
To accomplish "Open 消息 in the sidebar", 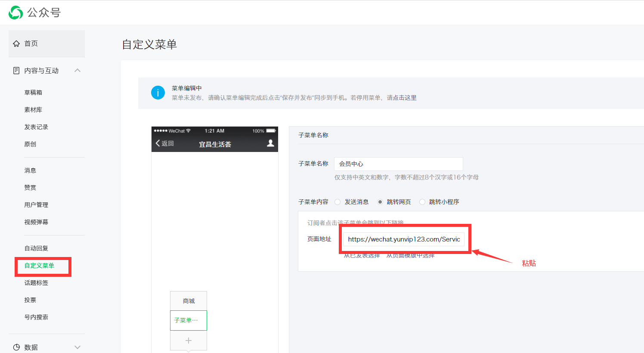I will (x=30, y=170).
